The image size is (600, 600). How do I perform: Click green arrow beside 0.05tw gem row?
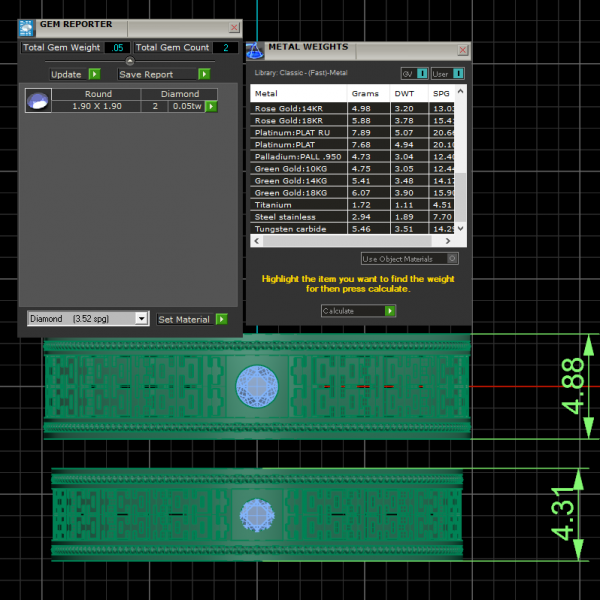coord(212,106)
